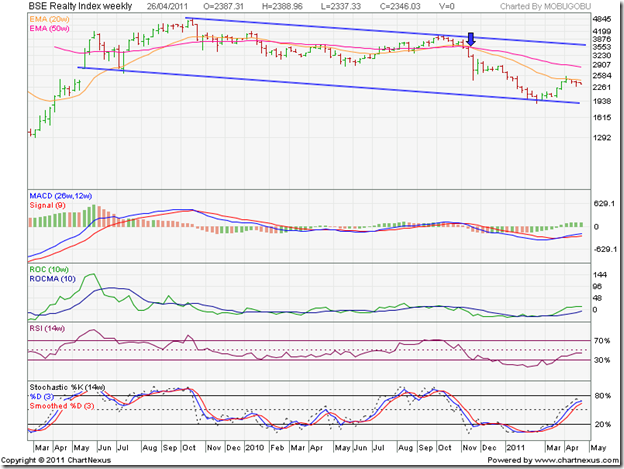
Task: Click the ROCMA (10) legend label
Action: [x=53, y=279]
